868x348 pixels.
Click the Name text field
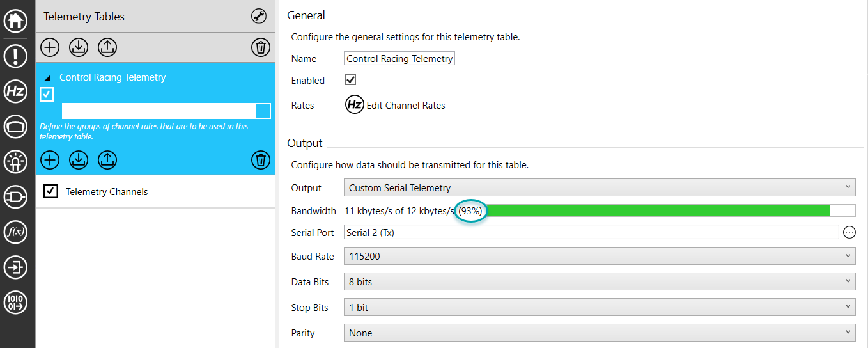click(399, 58)
